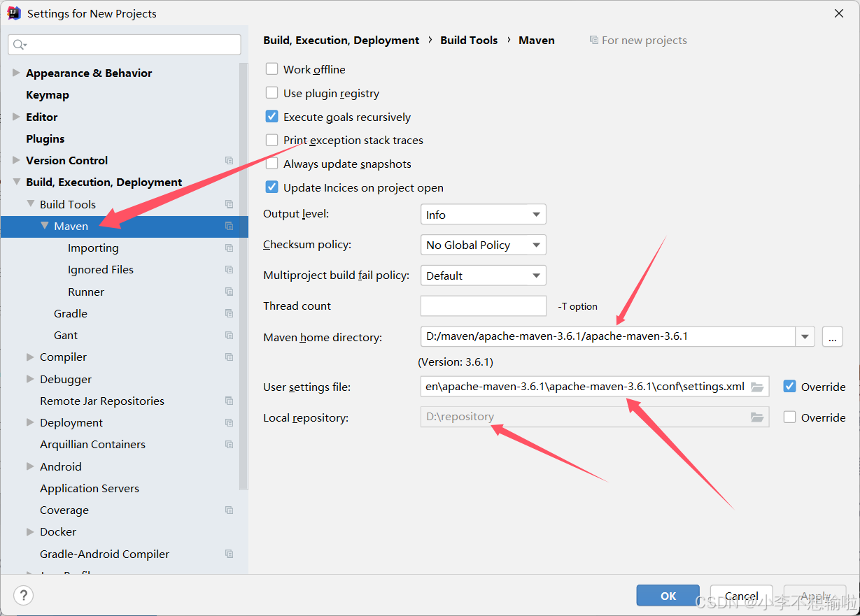This screenshot has height=616, width=860.
Task: Click the IntelliJ icon in title bar
Action: click(13, 13)
